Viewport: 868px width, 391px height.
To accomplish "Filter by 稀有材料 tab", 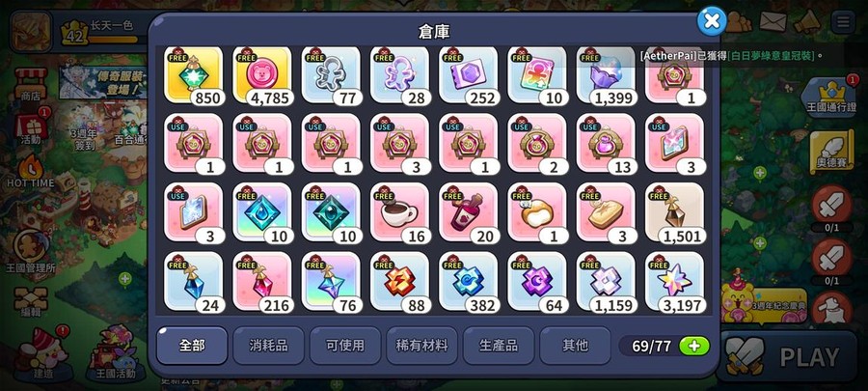I will pyautogui.click(x=421, y=346).
